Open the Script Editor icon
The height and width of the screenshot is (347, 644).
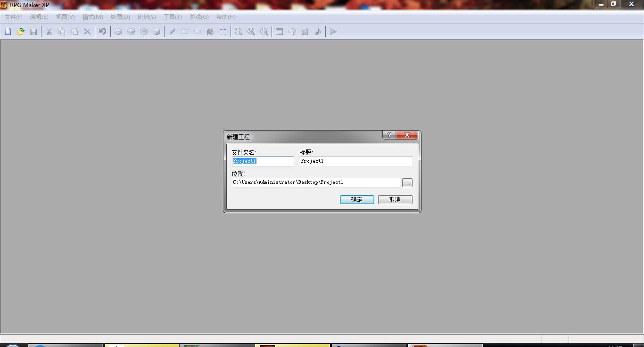[x=305, y=32]
